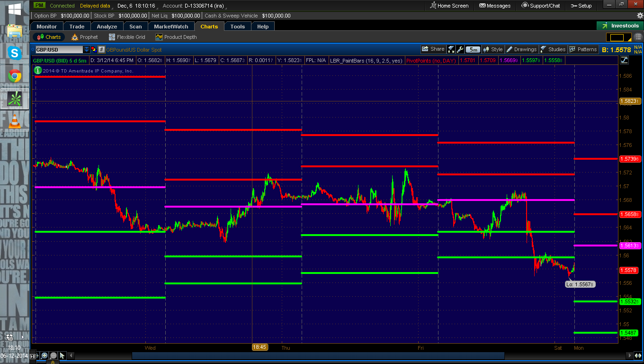Zoom out with the magnifier minus icon
Image resolution: width=644 pixels, height=364 pixels.
pyautogui.click(x=53, y=355)
